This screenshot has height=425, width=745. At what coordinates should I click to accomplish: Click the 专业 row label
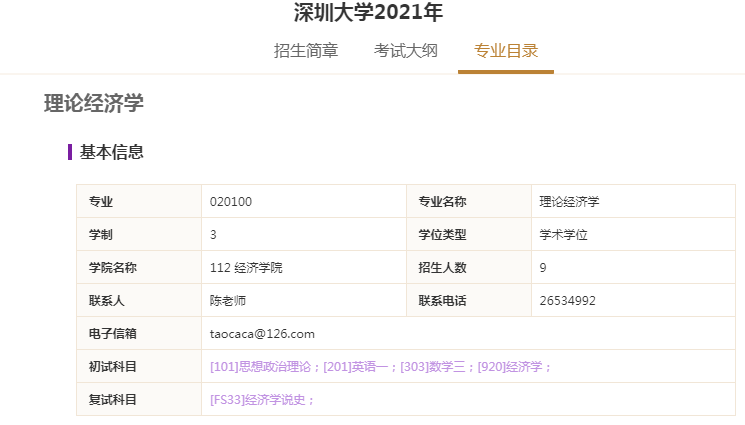click(101, 202)
